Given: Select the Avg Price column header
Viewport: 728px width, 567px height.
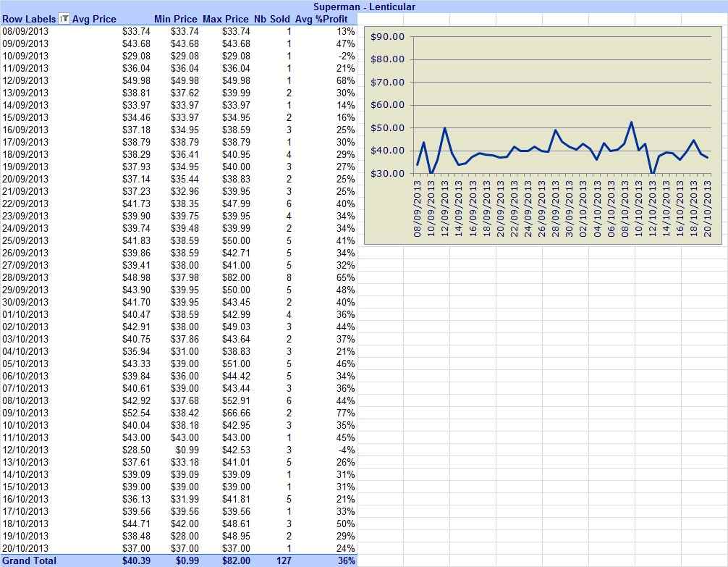Looking at the screenshot, I should click(94, 19).
